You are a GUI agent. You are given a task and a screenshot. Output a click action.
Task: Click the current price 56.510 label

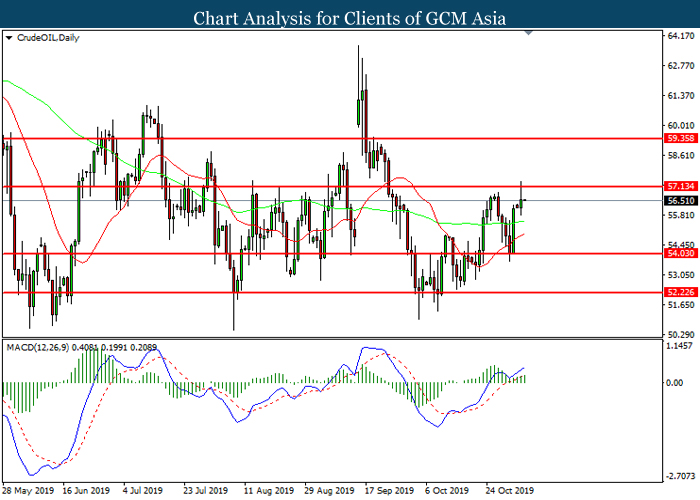click(681, 201)
